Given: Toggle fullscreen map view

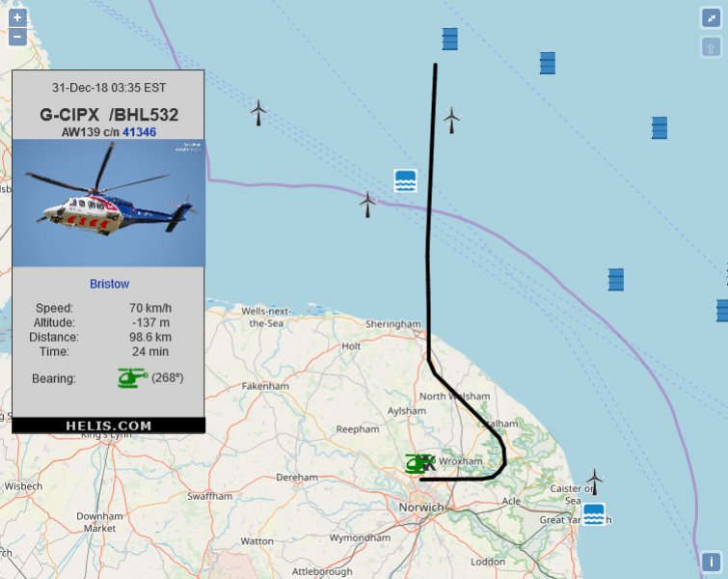Looking at the screenshot, I should point(711,18).
